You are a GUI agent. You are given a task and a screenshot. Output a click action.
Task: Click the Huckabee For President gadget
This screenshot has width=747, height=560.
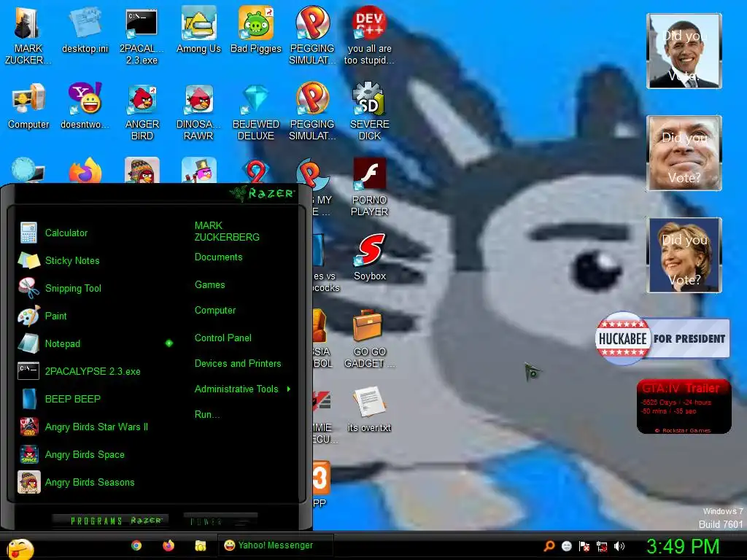(x=662, y=338)
